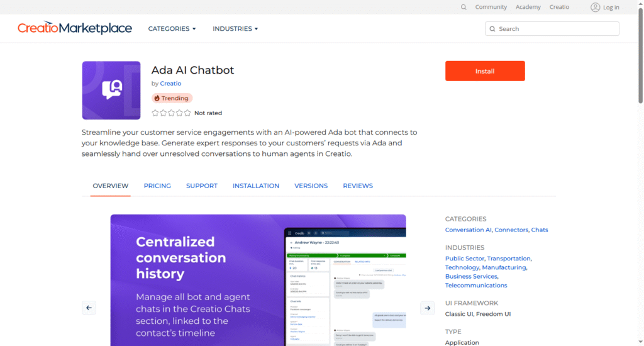The height and width of the screenshot is (346, 644).
Task: Click into the Search input field
Action: [552, 29]
